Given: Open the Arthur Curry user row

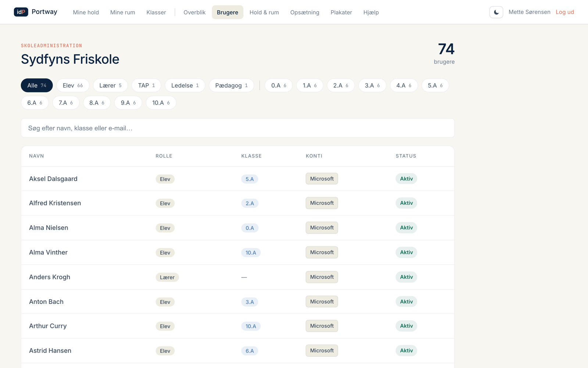Looking at the screenshot, I should (238, 326).
